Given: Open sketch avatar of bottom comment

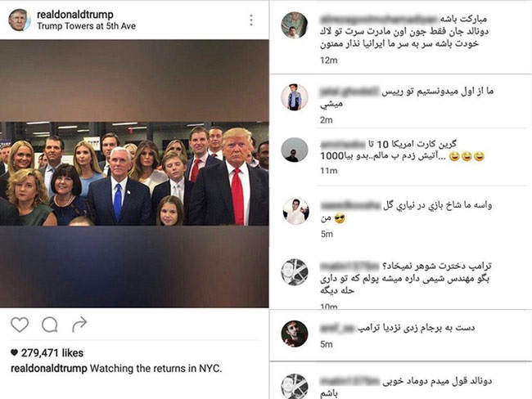Looking at the screenshot, I should point(295,386).
